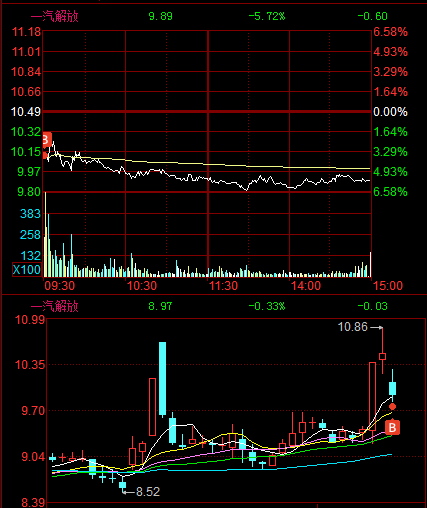The image size is (427, 508).
Task: Click the 10.32 price axis label
Action: 26,132
